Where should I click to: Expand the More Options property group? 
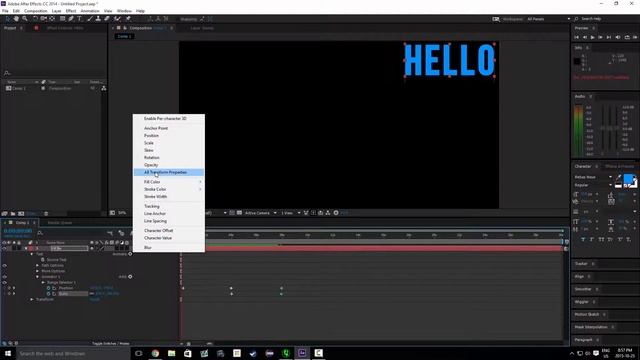pos(37,271)
